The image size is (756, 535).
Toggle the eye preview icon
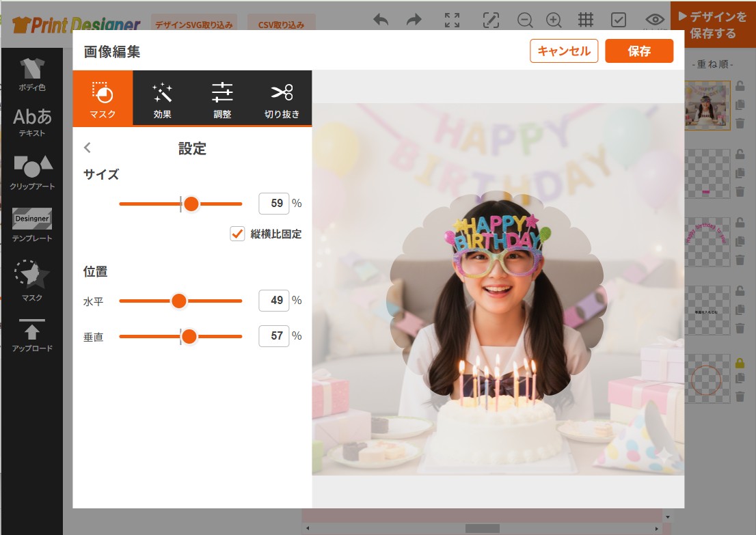click(655, 20)
